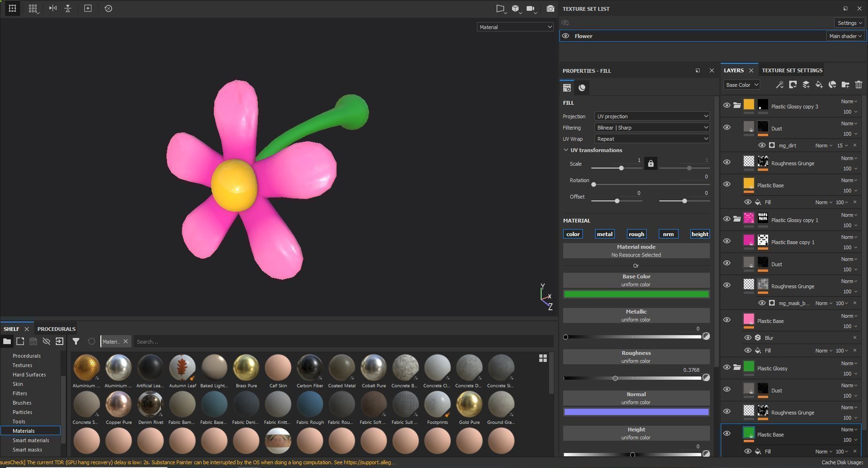
Task: Click the add folder icon in Layers
Action: [x=845, y=85]
